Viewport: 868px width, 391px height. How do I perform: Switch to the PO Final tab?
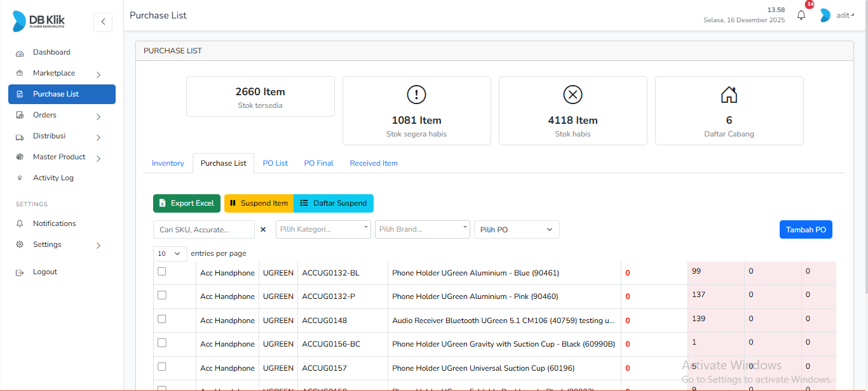[x=318, y=163]
